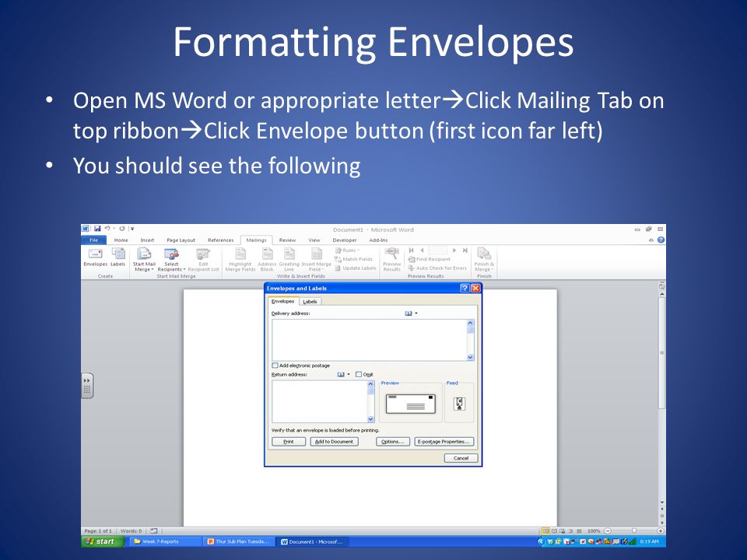Viewport: 747px width, 560px height.
Task: Open Select Recipients dropdown
Action: click(x=171, y=260)
